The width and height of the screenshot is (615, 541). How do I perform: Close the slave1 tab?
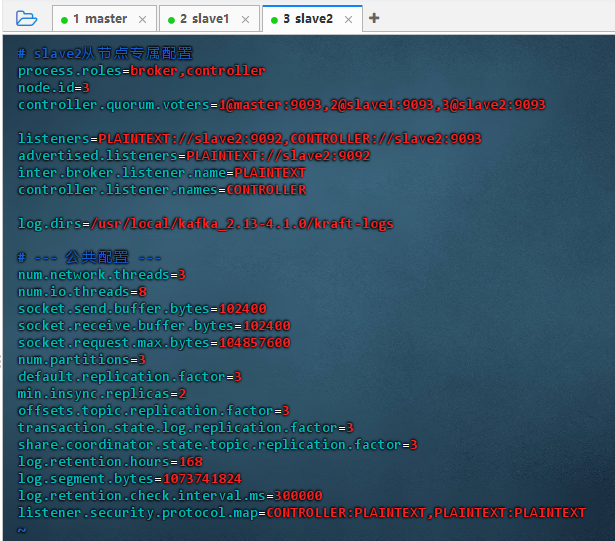point(246,20)
